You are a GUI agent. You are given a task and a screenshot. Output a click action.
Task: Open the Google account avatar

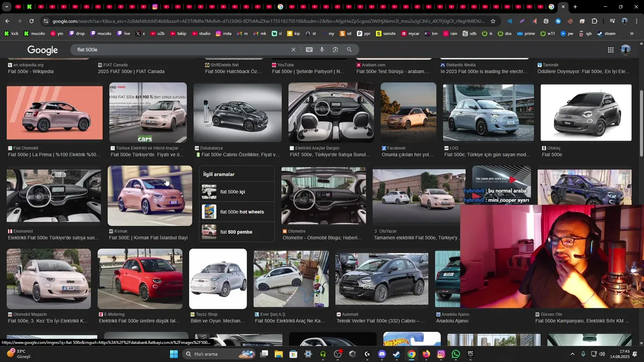tap(626, 50)
